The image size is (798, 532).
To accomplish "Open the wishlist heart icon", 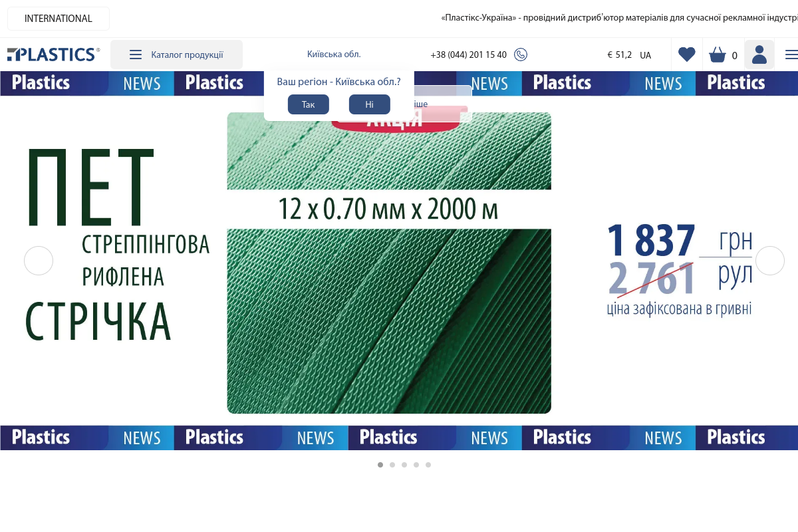I will point(687,55).
